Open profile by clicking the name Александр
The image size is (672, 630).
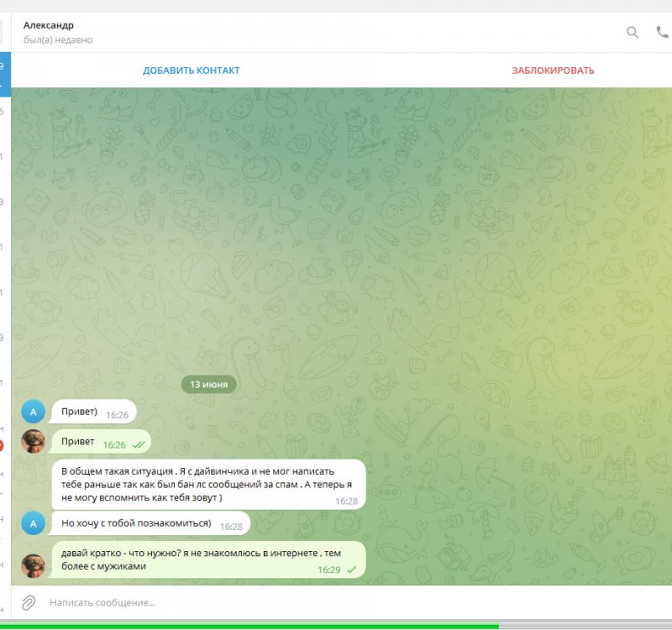pos(49,25)
